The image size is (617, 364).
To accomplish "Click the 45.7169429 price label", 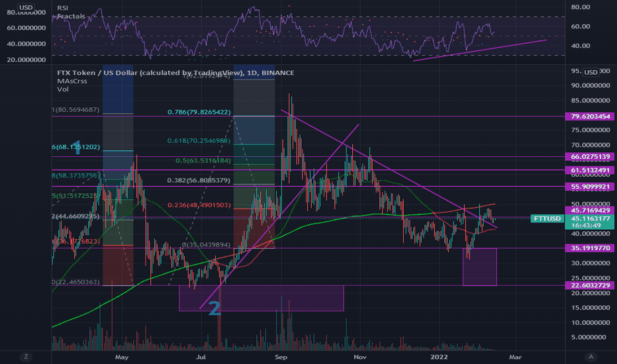I will [589, 210].
